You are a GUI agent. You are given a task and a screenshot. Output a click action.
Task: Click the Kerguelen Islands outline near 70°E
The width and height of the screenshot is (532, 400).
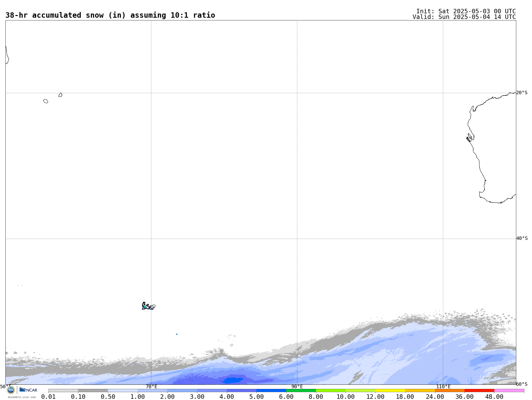(x=149, y=306)
